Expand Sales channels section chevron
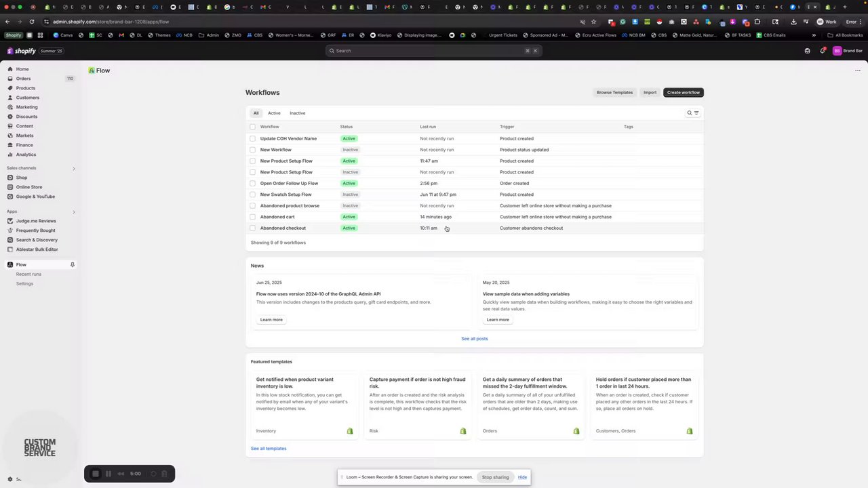 coord(74,168)
